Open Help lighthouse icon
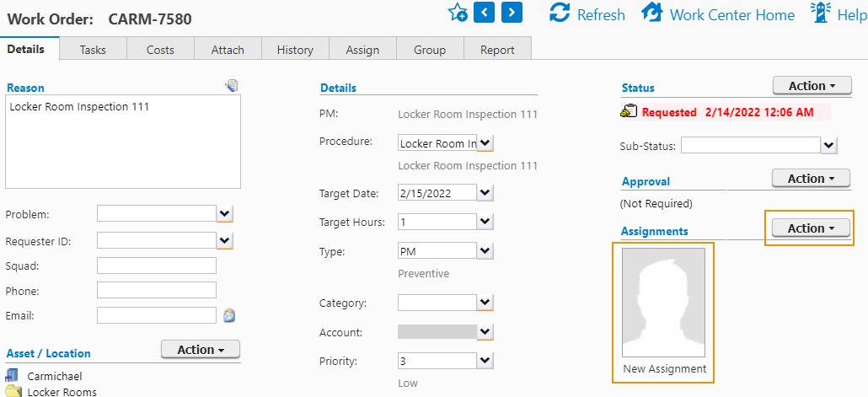This screenshot has height=397, width=868. coord(820,13)
